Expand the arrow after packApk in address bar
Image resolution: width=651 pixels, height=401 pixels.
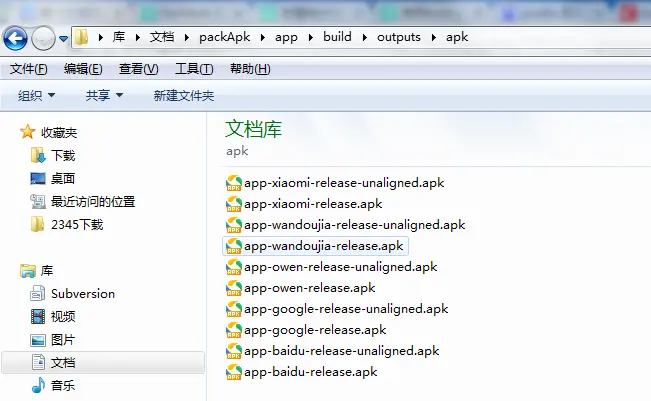(x=262, y=37)
